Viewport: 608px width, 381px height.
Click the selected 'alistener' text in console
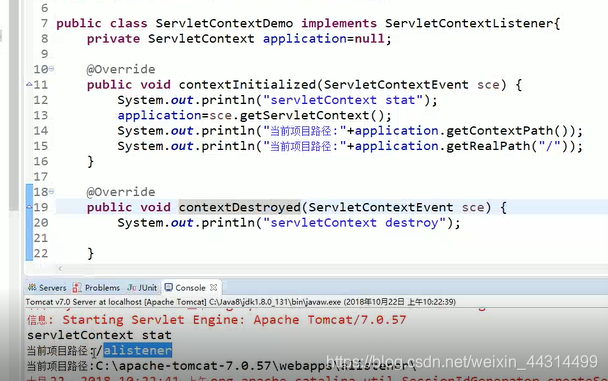(138, 350)
